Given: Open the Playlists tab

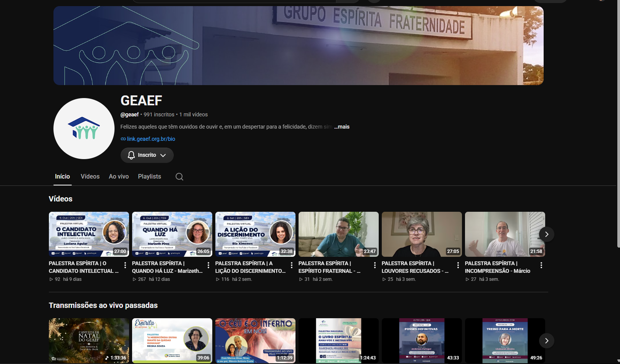Looking at the screenshot, I should [150, 176].
